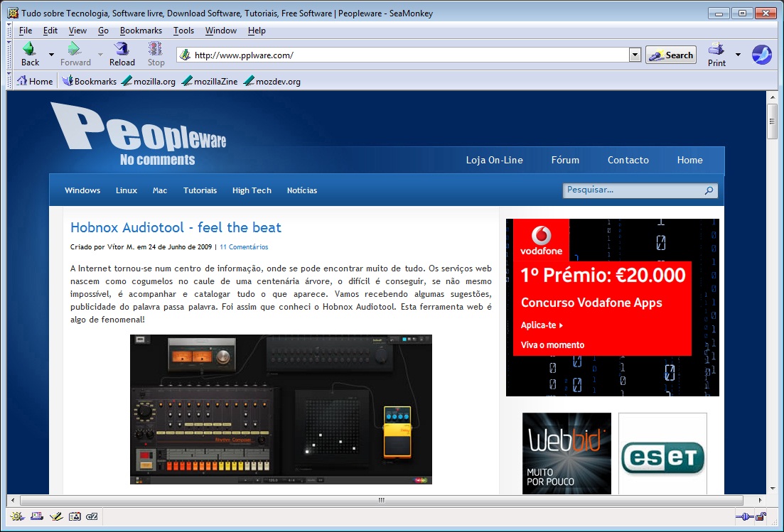Viewport: 784px width, 532px height.
Task: Click the Forward navigation icon
Action: point(75,48)
